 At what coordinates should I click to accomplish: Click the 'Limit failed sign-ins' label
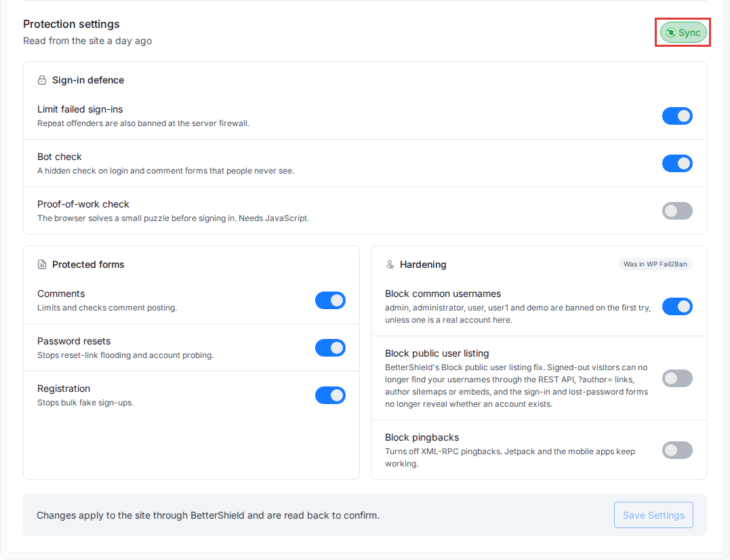coord(80,109)
